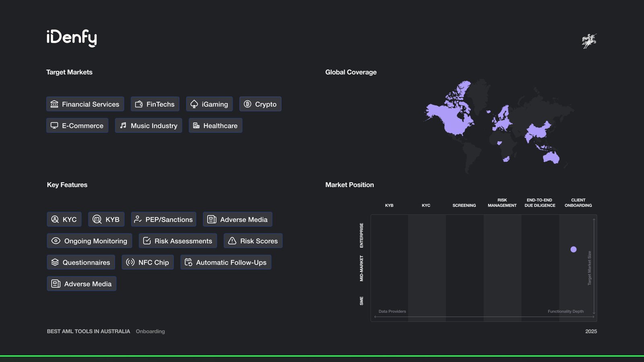Click the Ongoing Monitoring feature tag
Viewport: 644px width, 362px height.
click(89, 241)
